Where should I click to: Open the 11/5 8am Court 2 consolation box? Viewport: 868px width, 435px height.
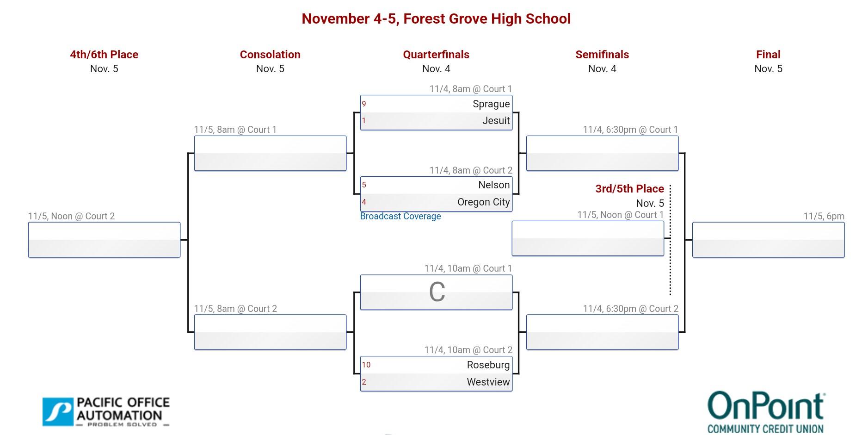coord(270,332)
